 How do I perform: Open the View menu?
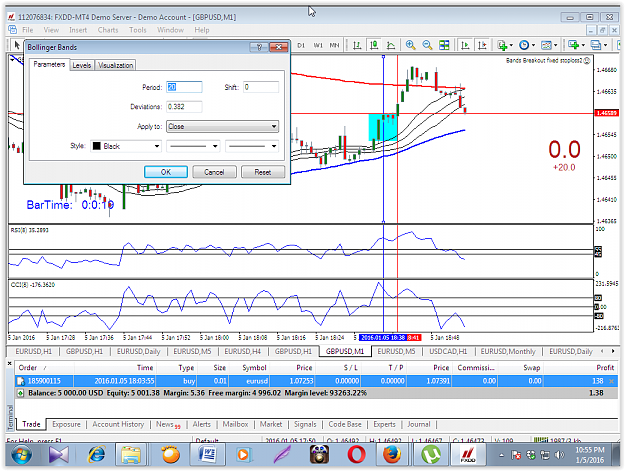[51, 30]
